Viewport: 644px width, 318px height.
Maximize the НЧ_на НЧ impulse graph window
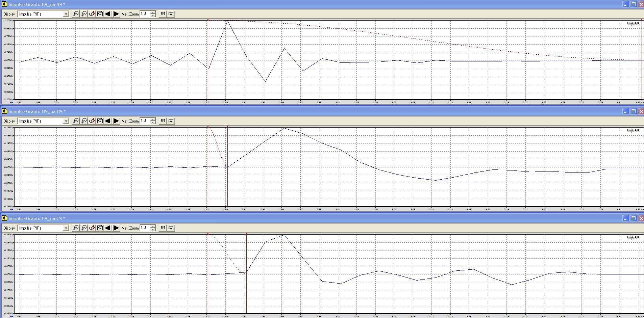coord(634,111)
